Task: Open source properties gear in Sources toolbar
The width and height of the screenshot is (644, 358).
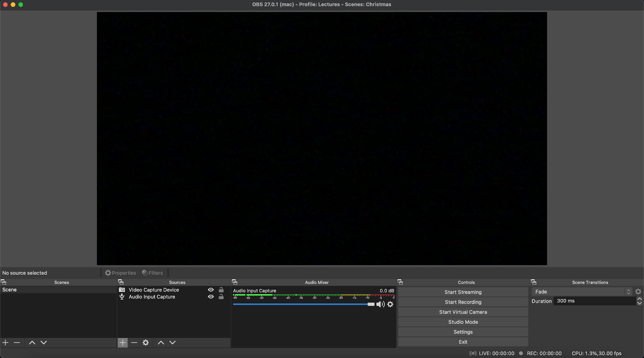Action: [146, 342]
